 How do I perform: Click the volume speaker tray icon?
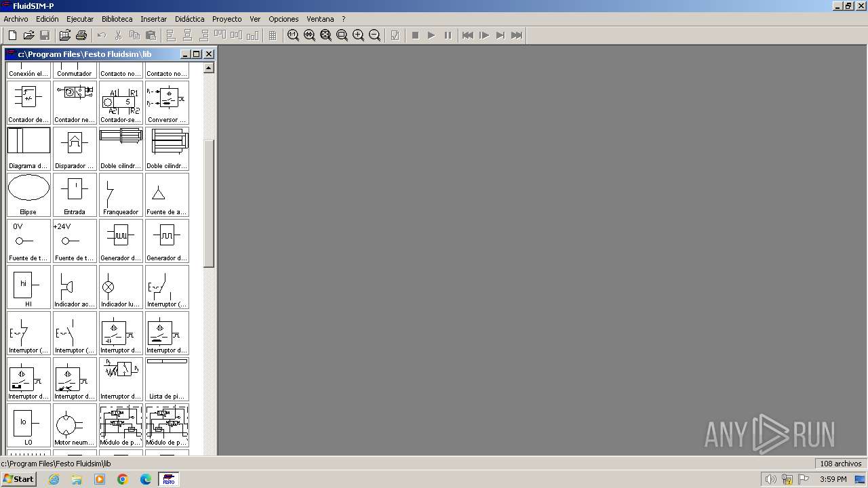point(770,479)
